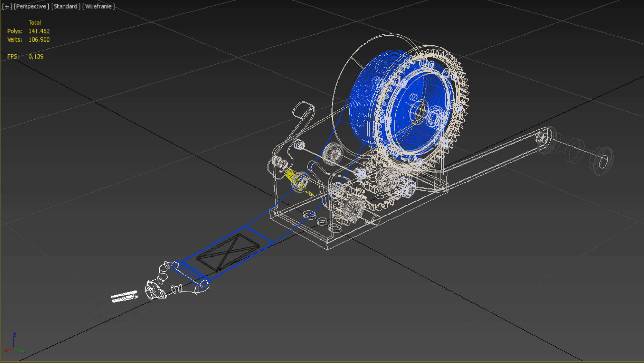Click the crossed rectangle on blue strap
The image size is (644, 363).
(x=228, y=252)
